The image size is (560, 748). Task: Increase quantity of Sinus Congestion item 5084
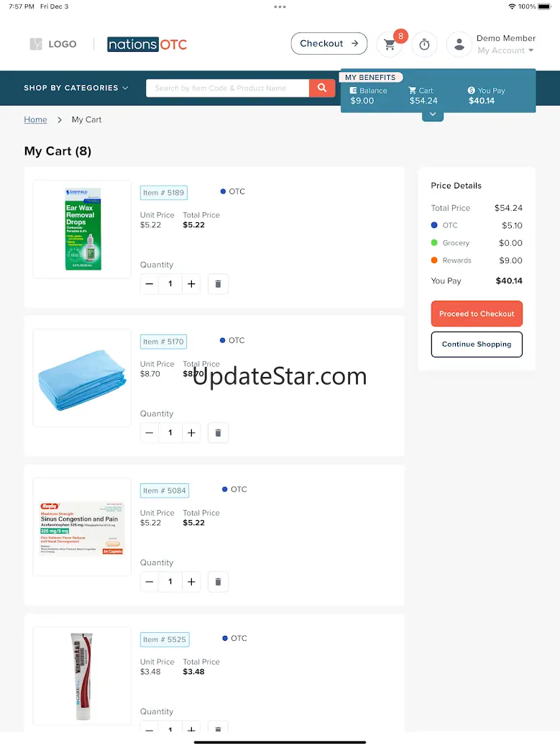tap(191, 582)
